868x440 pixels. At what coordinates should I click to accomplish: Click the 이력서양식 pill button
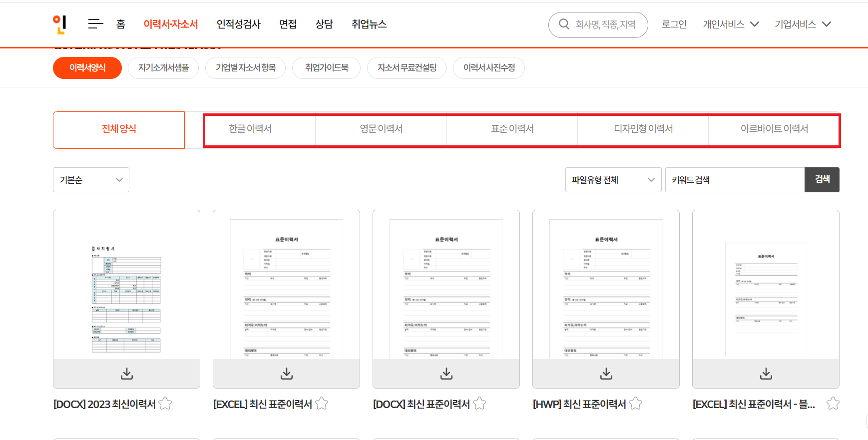click(87, 68)
